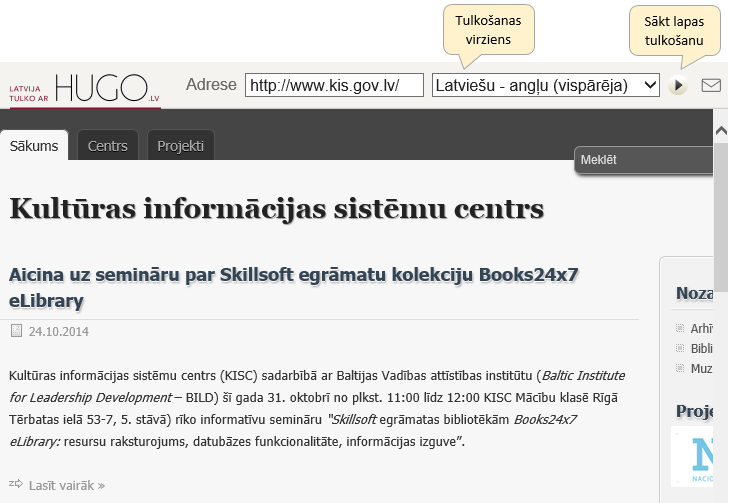Click the scrollbar up arrow

721,131
